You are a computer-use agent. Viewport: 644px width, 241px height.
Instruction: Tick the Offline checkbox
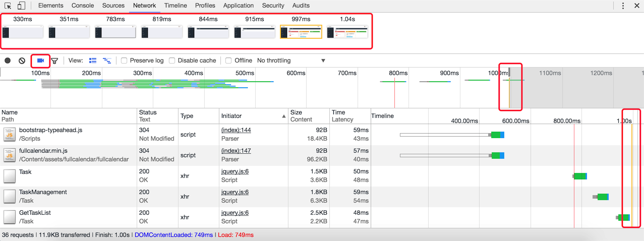tap(228, 61)
